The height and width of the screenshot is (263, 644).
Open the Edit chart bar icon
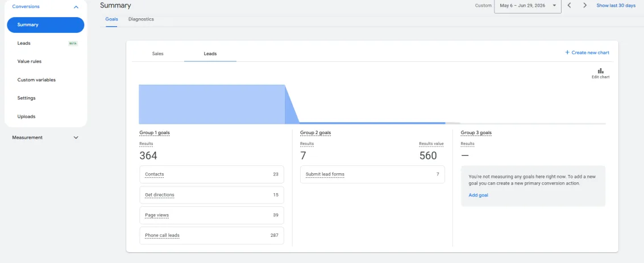600,71
